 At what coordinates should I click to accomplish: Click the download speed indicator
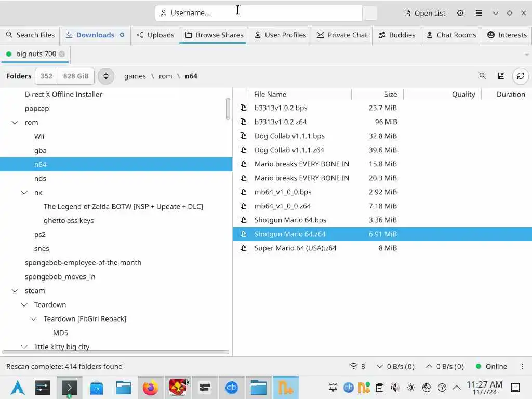tap(395, 366)
